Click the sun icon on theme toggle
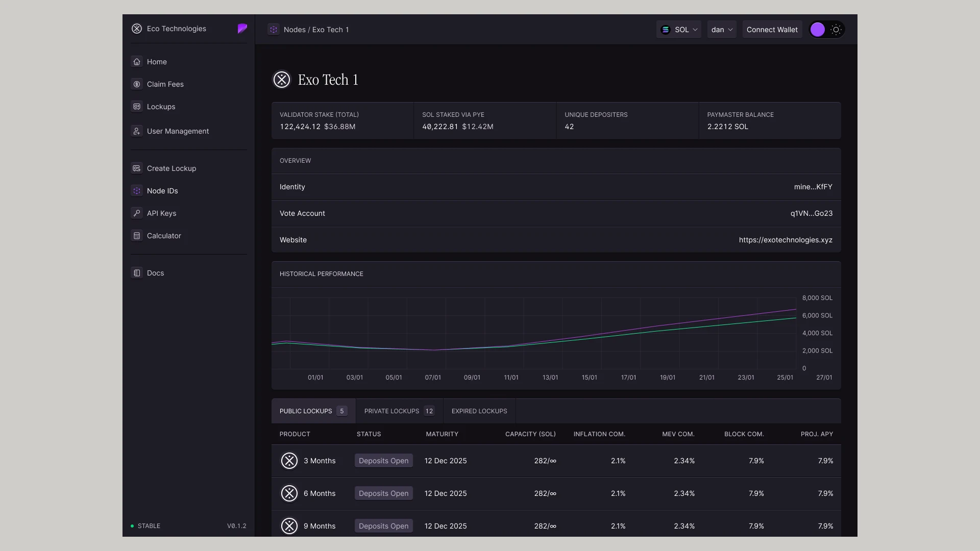The image size is (980, 551). click(x=836, y=30)
